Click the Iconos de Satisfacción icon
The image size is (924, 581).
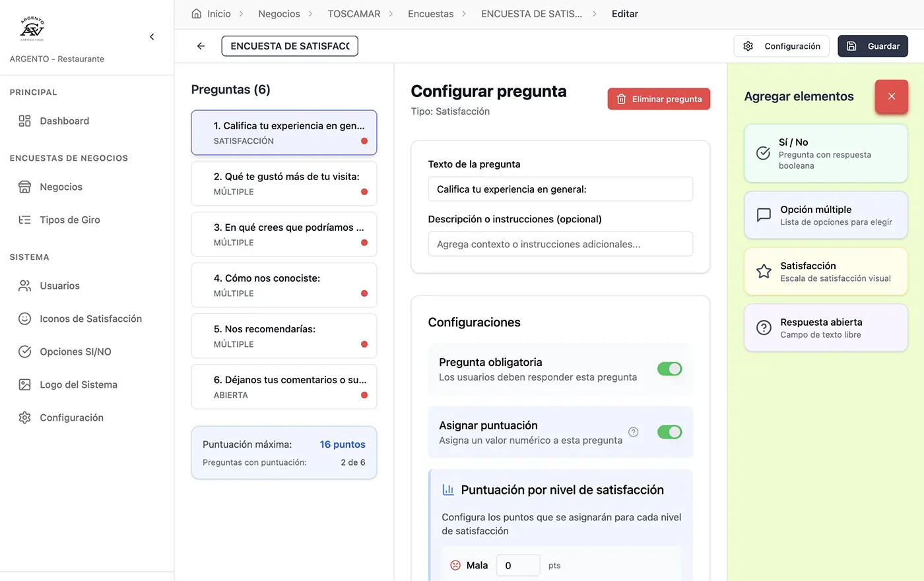click(x=24, y=319)
